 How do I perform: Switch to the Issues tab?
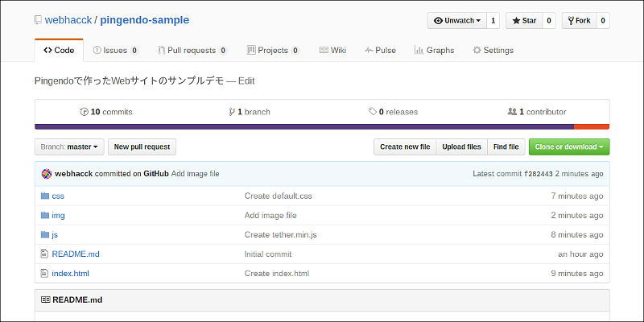pyautogui.click(x=115, y=50)
